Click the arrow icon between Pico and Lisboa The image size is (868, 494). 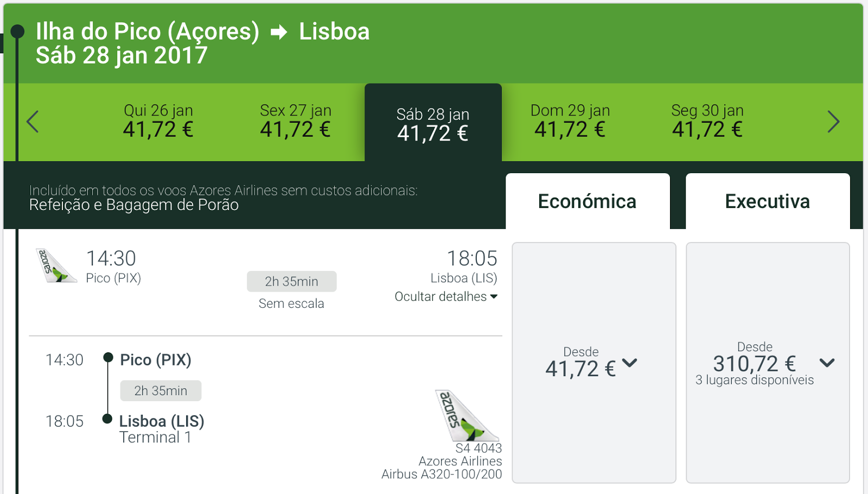pos(279,33)
